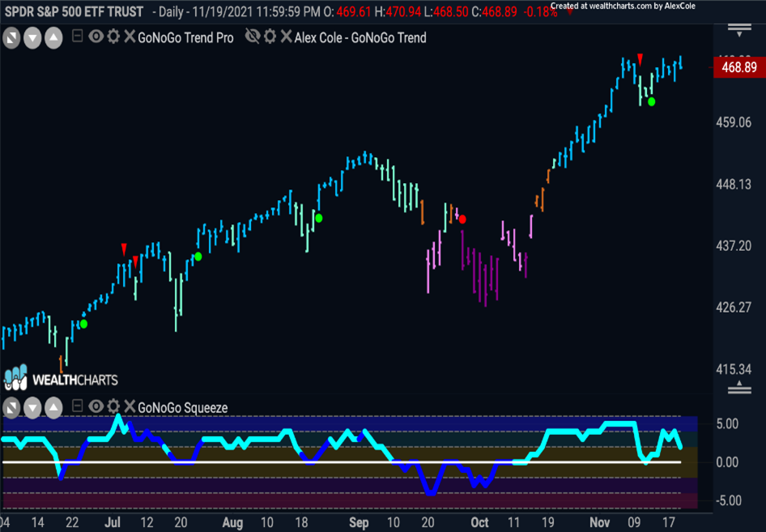The height and width of the screenshot is (532, 766).
Task: Move the Squeeze pane down
Action: pos(32,407)
